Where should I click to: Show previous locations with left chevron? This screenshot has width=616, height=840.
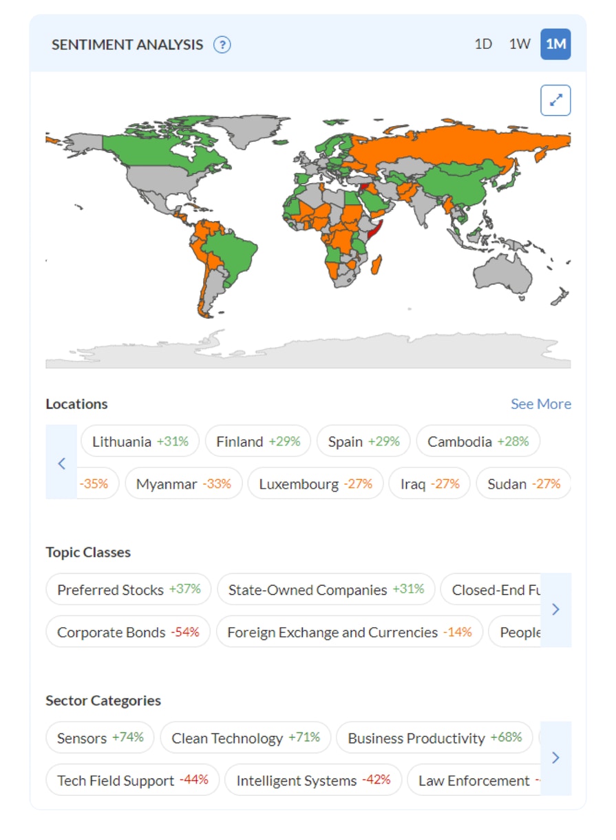pos(61,462)
